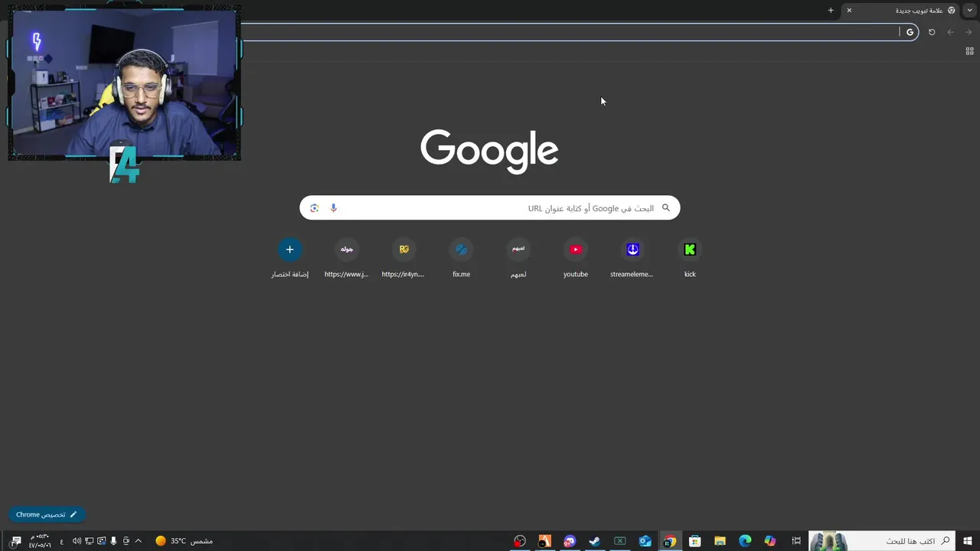Start voice search with the microphone icon
This screenshot has height=551, width=980.
(333, 208)
